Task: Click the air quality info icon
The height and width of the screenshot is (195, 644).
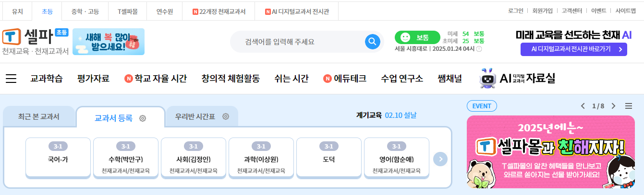Action: (x=479, y=49)
